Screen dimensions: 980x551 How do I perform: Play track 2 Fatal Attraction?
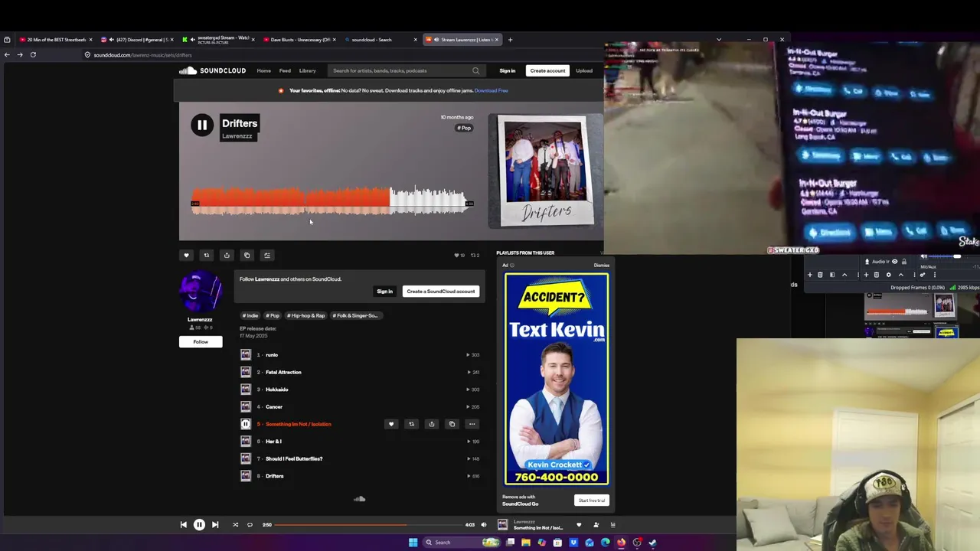[283, 372]
